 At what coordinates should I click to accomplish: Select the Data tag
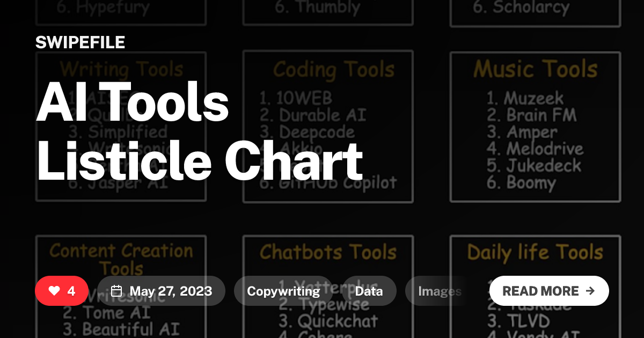pos(369,291)
